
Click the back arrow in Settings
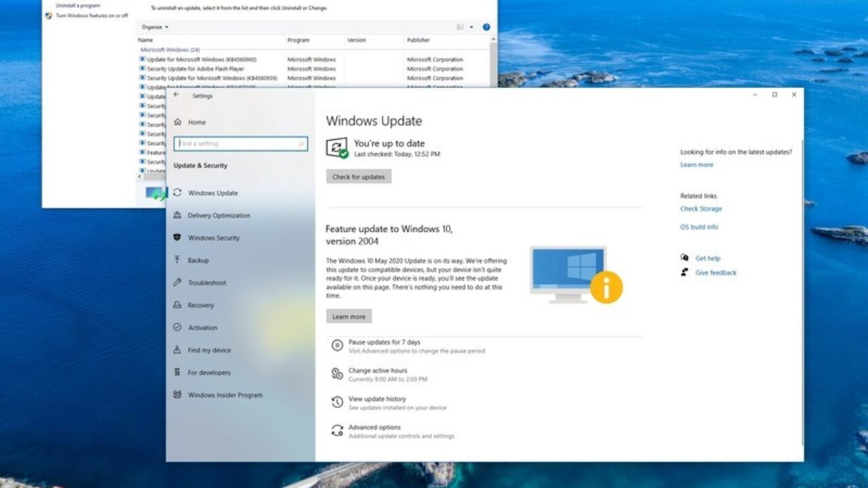(176, 96)
